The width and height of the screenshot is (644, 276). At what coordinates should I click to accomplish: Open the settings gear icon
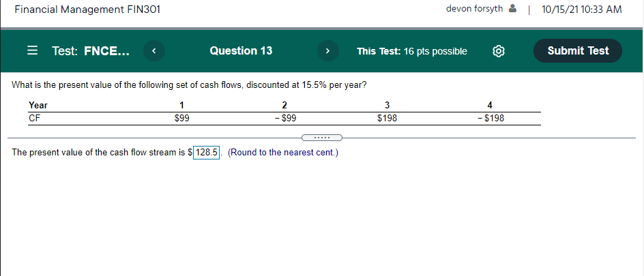[x=499, y=51]
